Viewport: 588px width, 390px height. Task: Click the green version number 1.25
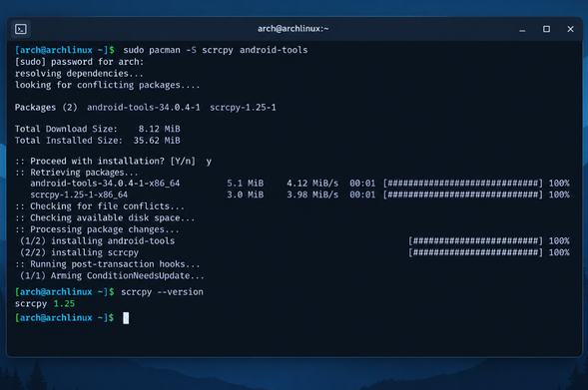pos(64,304)
